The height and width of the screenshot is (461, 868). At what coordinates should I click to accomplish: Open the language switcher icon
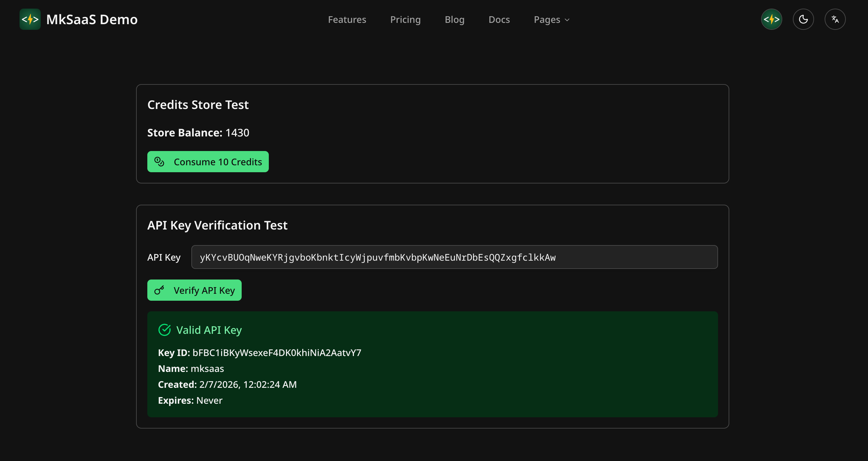pyautogui.click(x=835, y=19)
